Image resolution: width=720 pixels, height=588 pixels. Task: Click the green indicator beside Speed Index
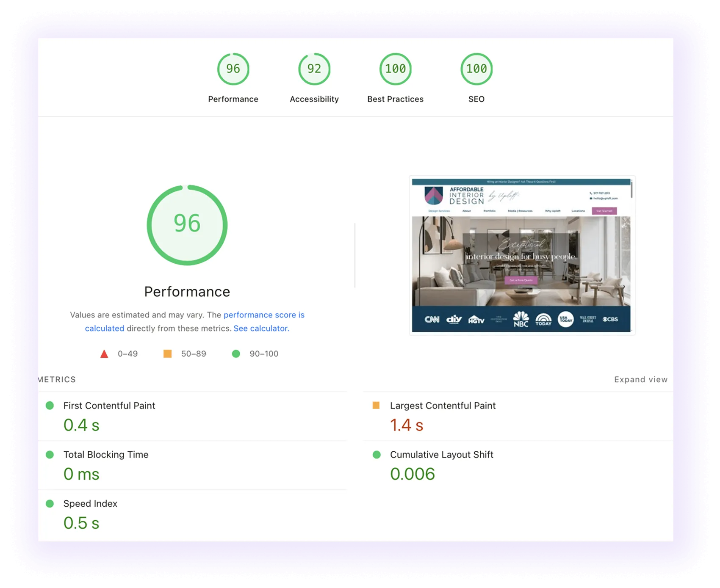pyautogui.click(x=50, y=504)
